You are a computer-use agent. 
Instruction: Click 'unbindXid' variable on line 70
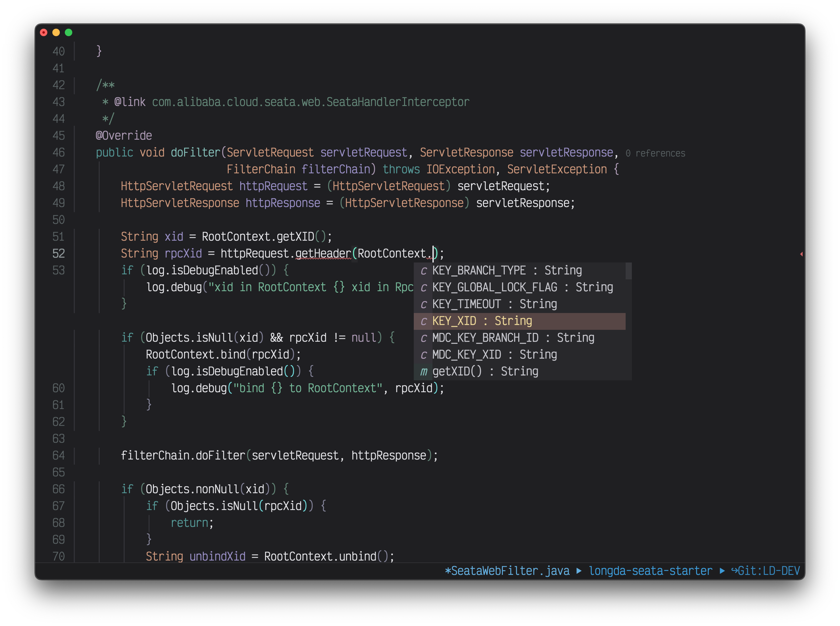pos(217,556)
